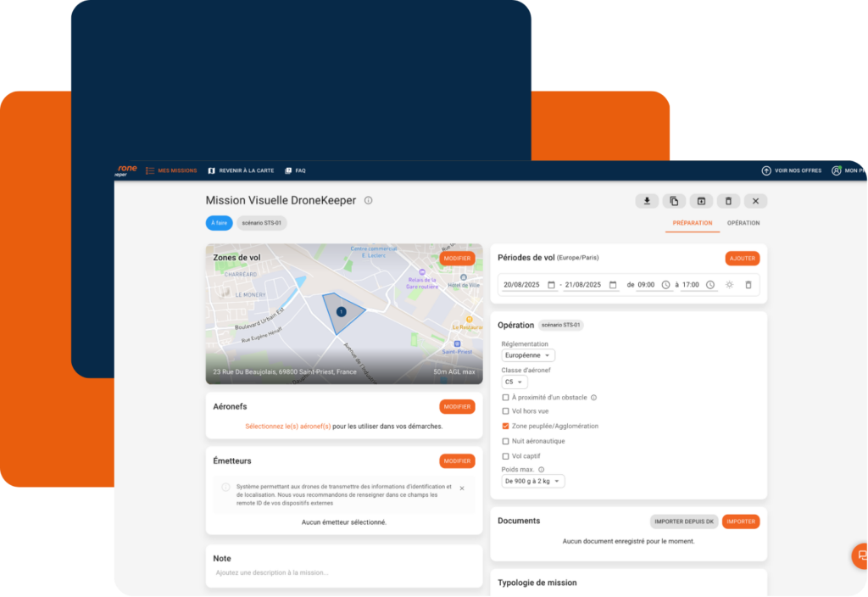868x597 pixels.
Task: Click the download mission icon button
Action: click(647, 201)
